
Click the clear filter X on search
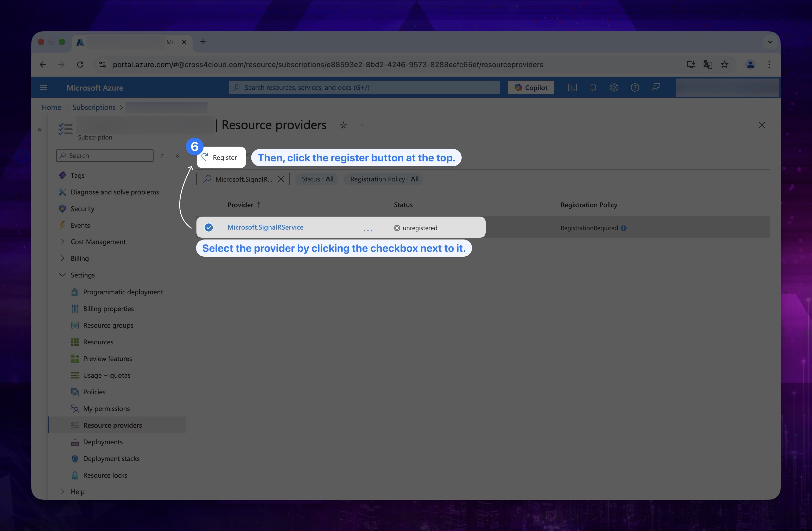(x=281, y=179)
